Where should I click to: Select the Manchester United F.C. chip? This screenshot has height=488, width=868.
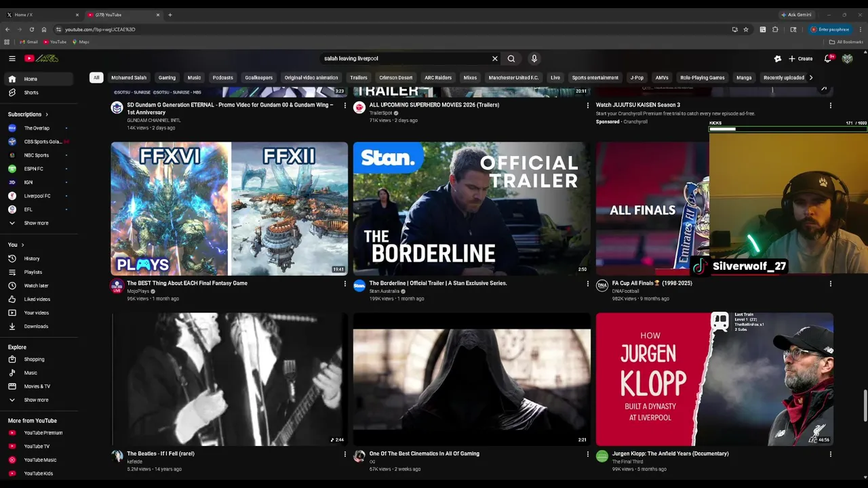click(513, 78)
